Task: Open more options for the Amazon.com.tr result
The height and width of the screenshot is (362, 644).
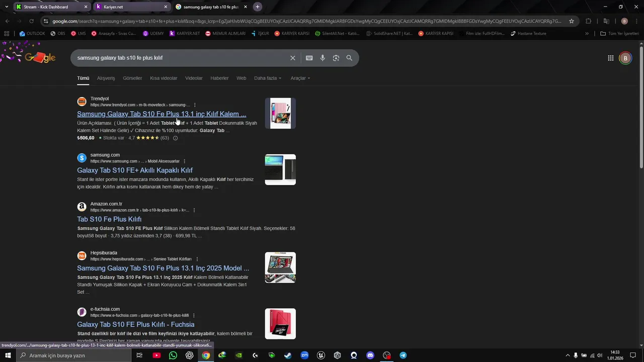Action: point(194,210)
